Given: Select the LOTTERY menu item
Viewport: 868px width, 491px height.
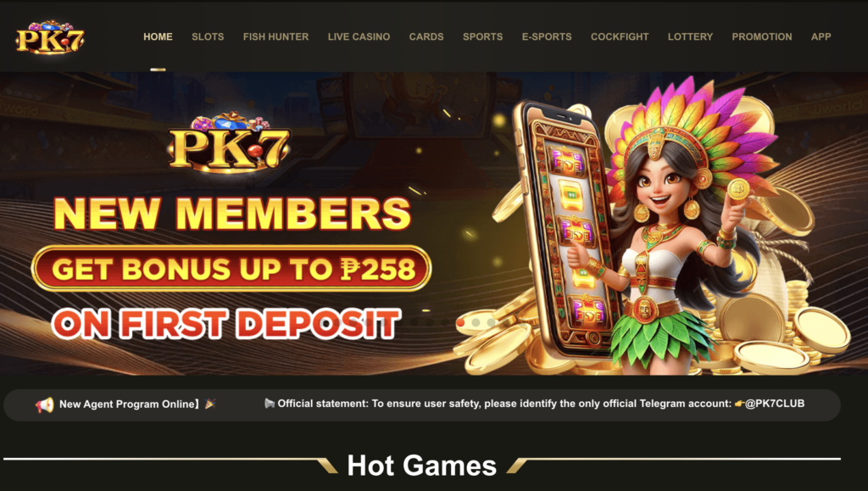Looking at the screenshot, I should 690,36.
